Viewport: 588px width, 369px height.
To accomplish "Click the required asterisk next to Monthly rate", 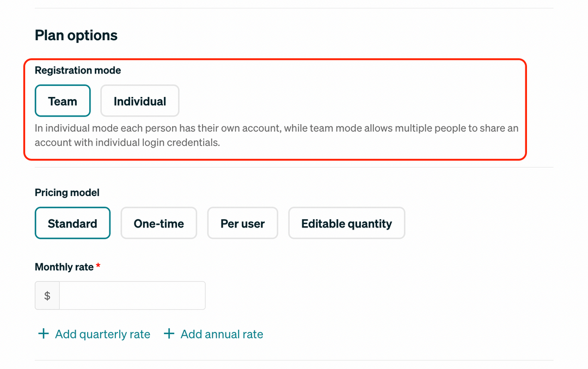I will (x=97, y=267).
